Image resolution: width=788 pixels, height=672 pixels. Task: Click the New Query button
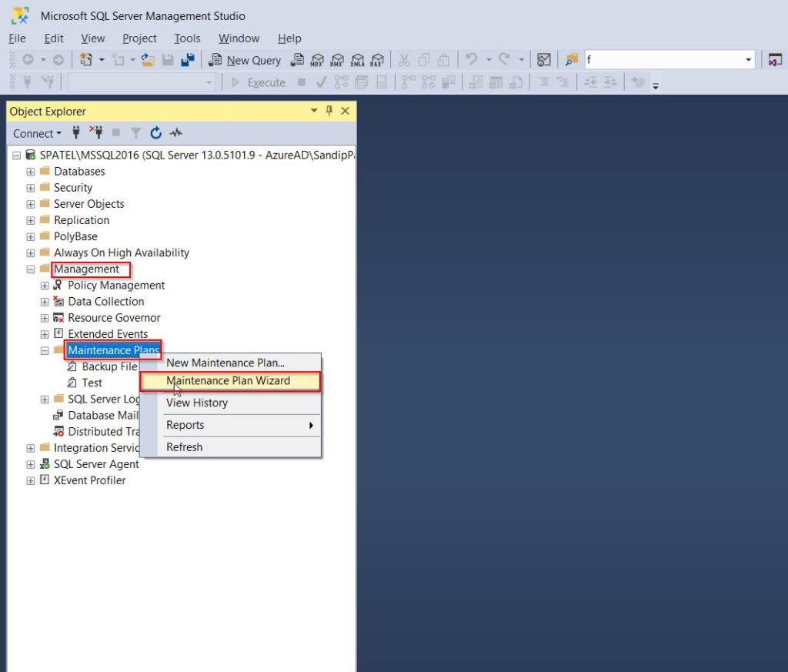click(245, 60)
